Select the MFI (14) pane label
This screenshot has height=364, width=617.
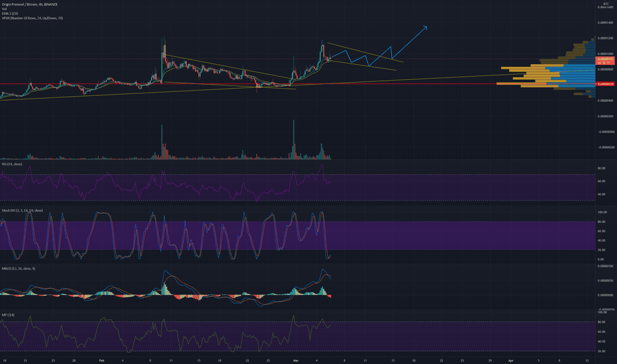pos(8,315)
